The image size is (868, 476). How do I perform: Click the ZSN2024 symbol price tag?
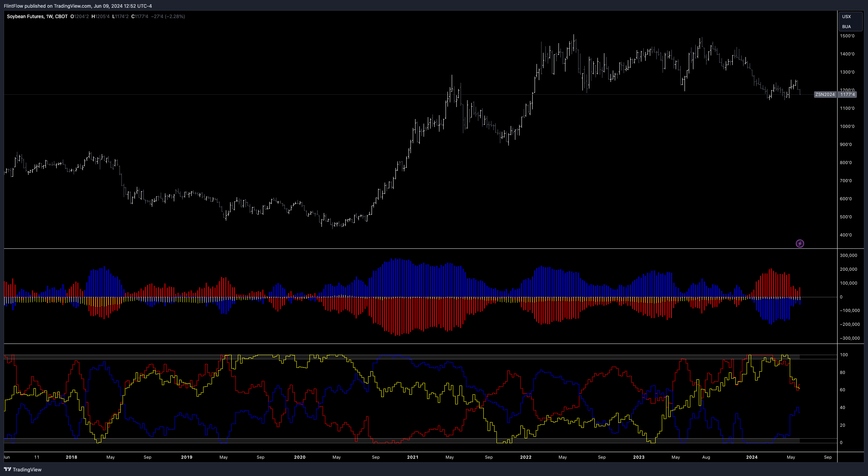pyautogui.click(x=825, y=94)
